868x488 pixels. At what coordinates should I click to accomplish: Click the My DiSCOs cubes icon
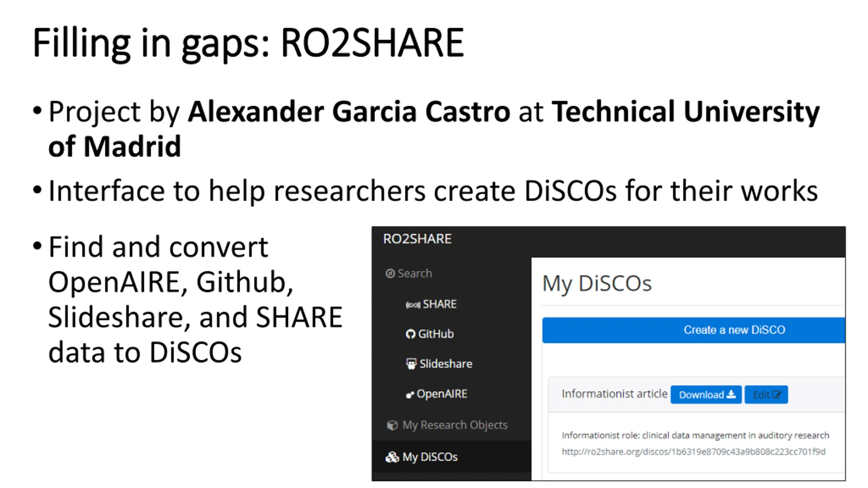click(392, 457)
